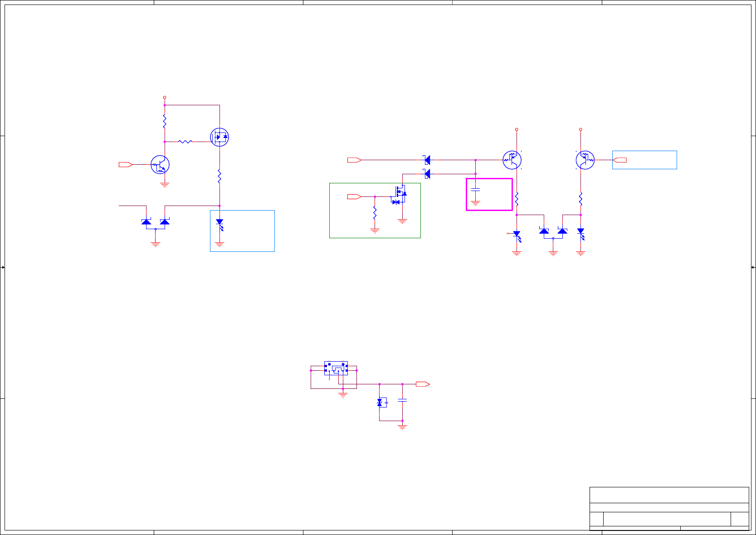Click the shared ground of the left circuit's diode pair
The image size is (756, 535).
(156, 244)
